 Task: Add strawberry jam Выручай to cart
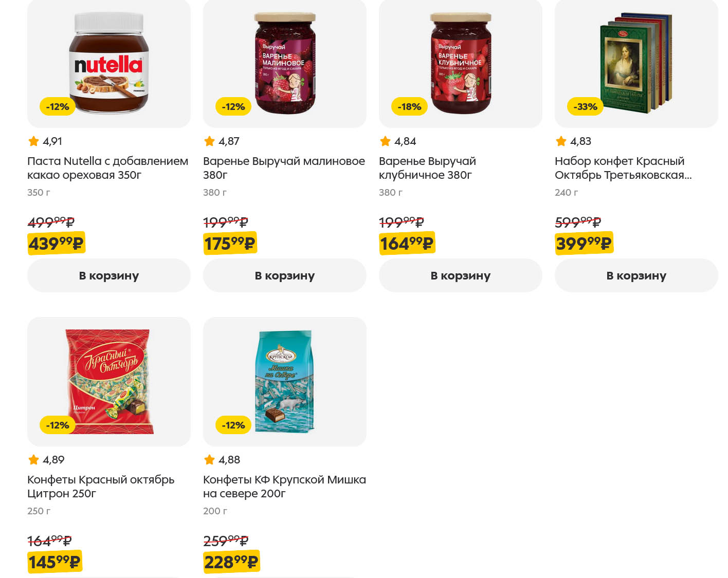click(x=460, y=275)
